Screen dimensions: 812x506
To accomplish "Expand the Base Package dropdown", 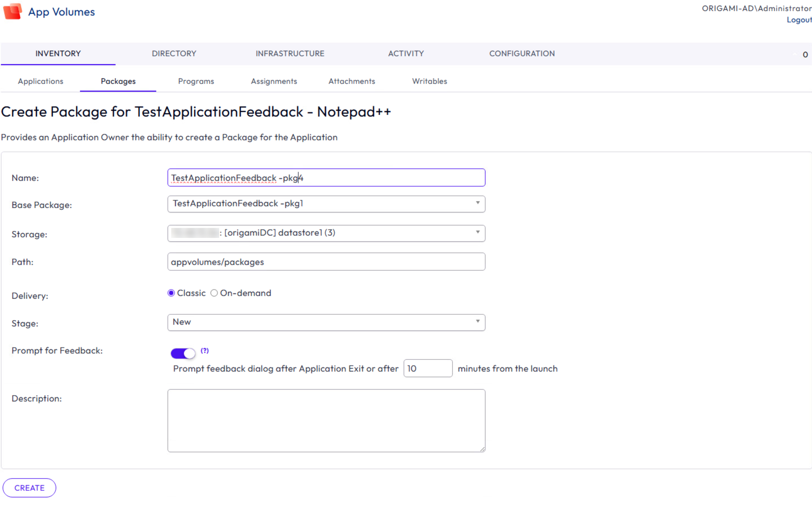I will tap(326, 204).
